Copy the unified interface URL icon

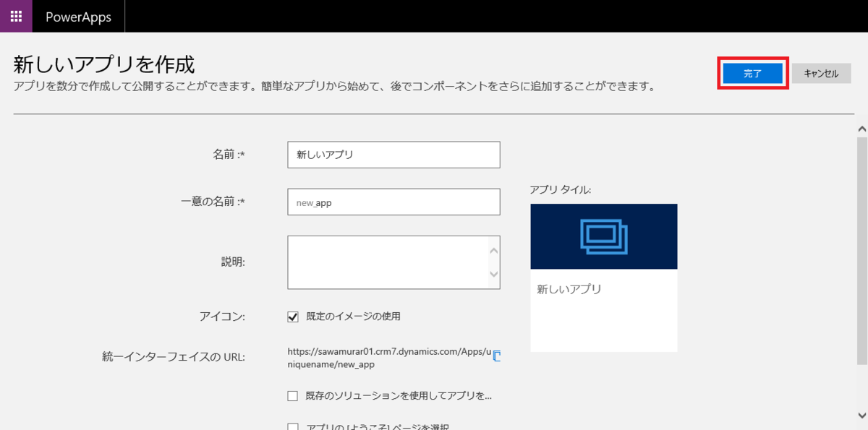click(496, 355)
